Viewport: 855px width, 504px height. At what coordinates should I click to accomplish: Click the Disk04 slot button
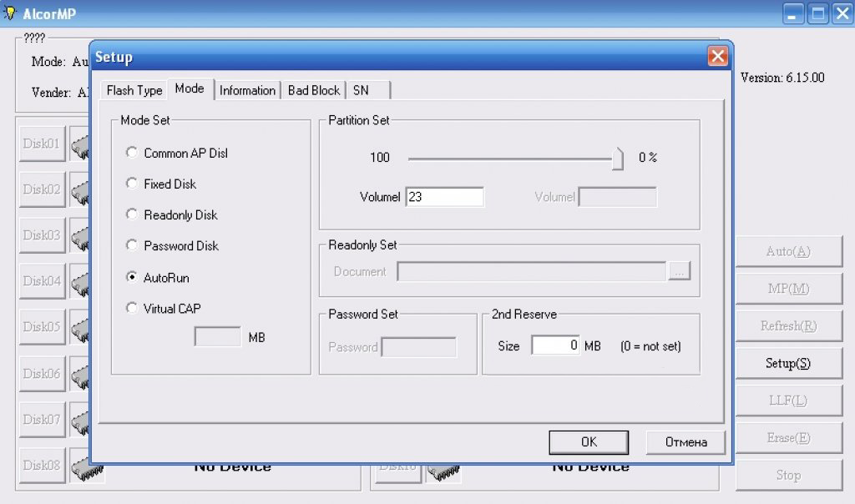tap(42, 281)
